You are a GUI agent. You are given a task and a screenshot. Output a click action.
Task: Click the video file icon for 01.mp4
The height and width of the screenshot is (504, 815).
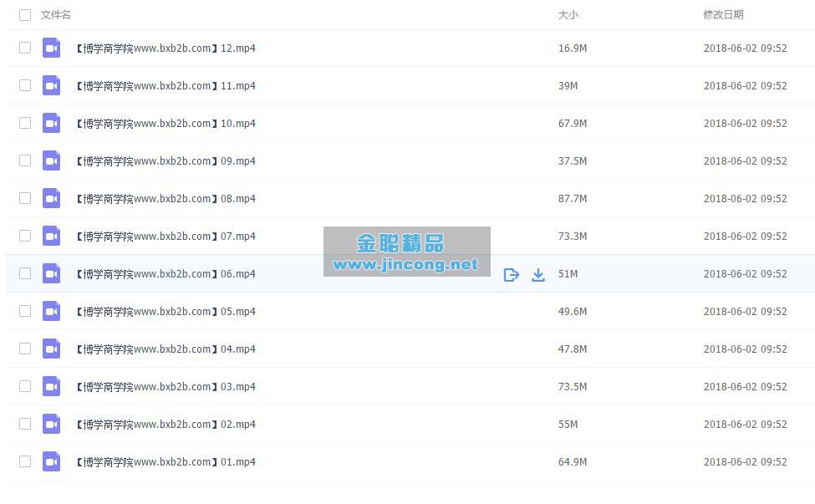pyautogui.click(x=51, y=461)
